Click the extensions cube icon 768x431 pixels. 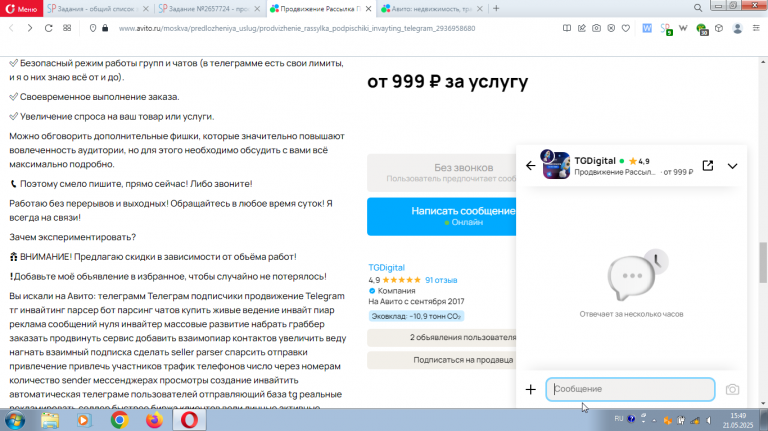click(x=719, y=28)
